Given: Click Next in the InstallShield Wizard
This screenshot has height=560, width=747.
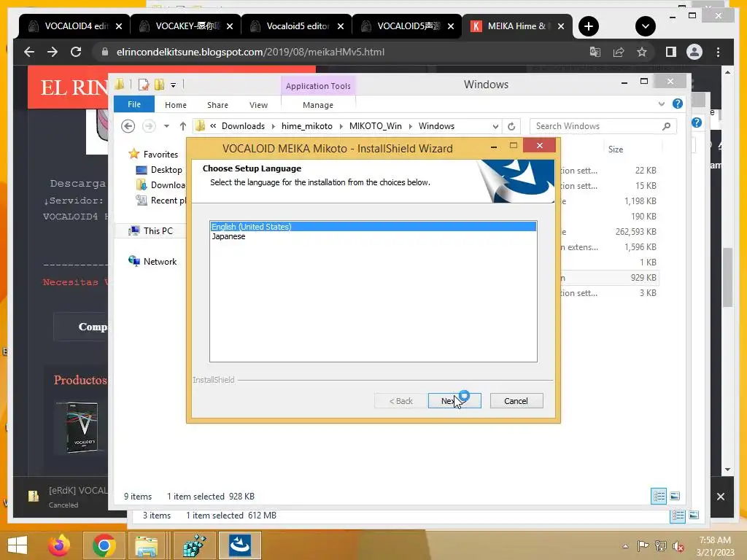Looking at the screenshot, I should [454, 401].
